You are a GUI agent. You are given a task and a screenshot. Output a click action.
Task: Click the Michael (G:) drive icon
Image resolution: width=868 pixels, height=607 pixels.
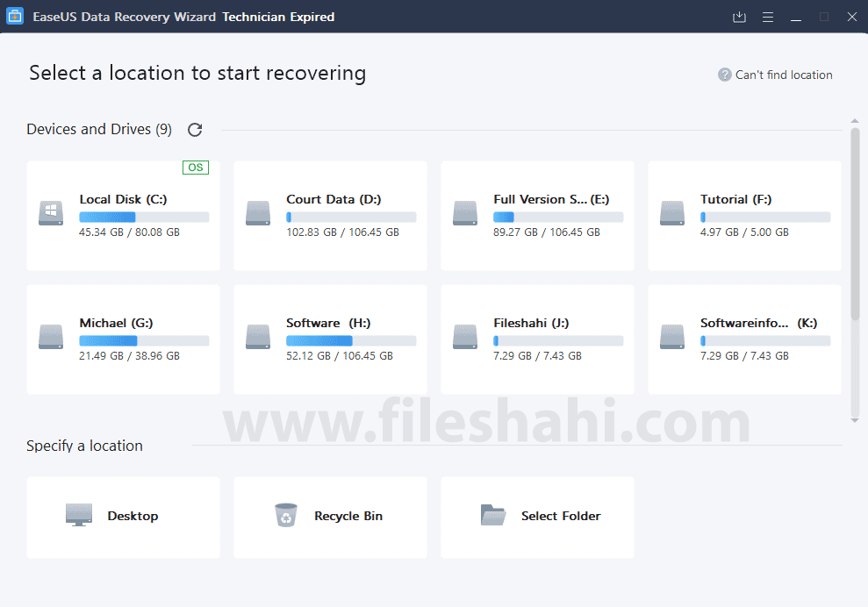click(x=51, y=337)
